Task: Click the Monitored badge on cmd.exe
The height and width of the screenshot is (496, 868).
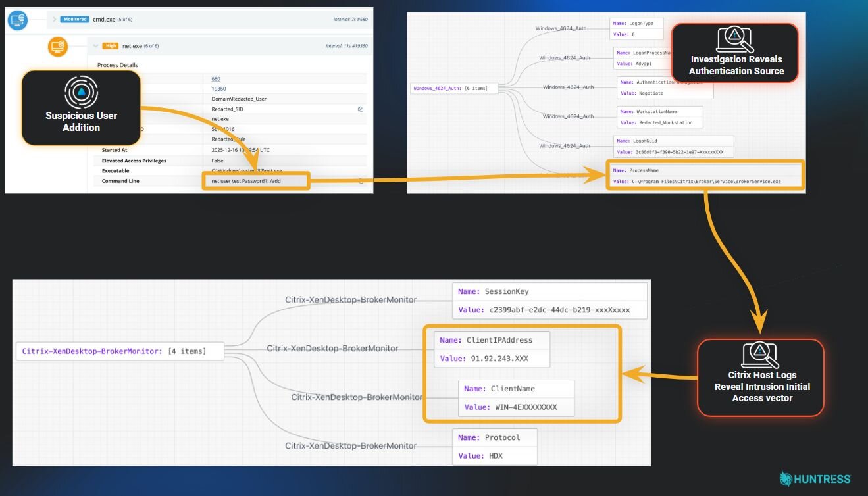Action: click(75, 20)
